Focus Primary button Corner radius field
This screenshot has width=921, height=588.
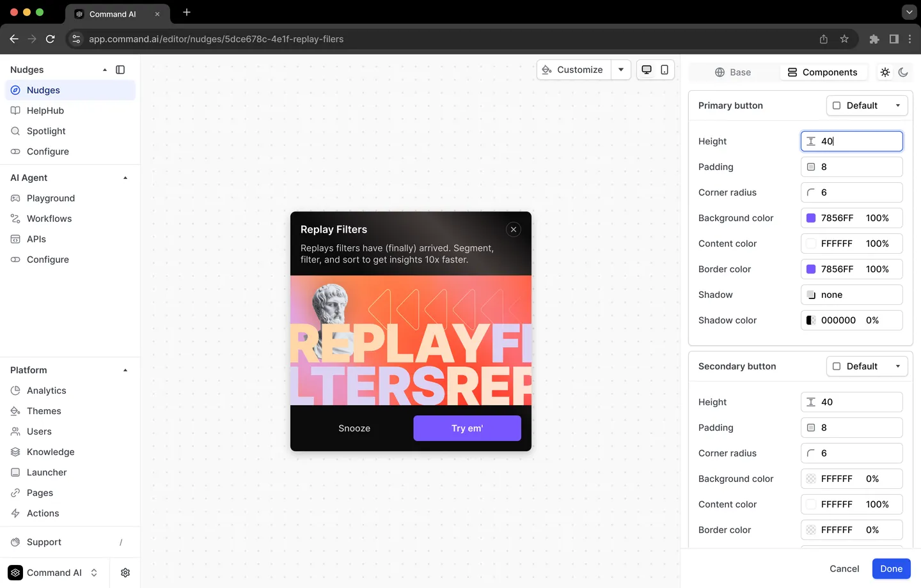(x=852, y=192)
